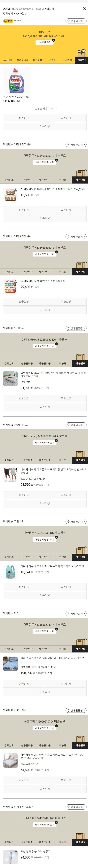The height and width of the screenshot is (868, 88).
Task: Expand 주문상품 자세히 보기
Action: click(x=45, y=109)
